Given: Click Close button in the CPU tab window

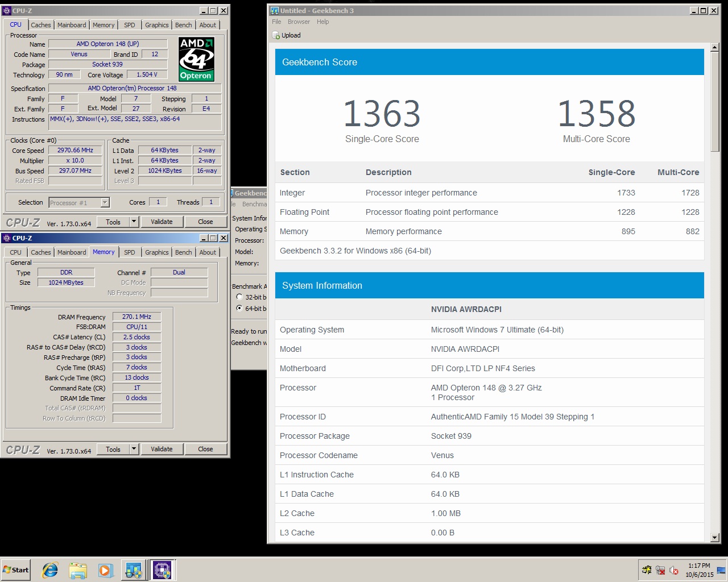Looking at the screenshot, I should click(x=205, y=222).
